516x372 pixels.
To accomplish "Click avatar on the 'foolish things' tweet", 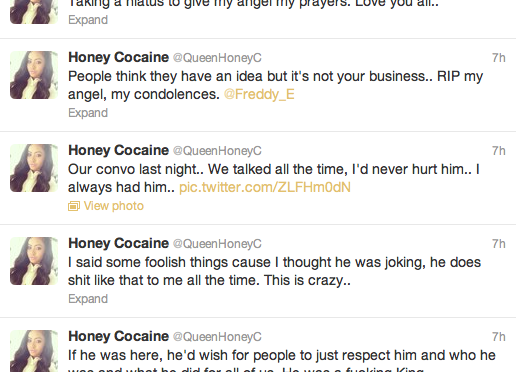I will (34, 261).
